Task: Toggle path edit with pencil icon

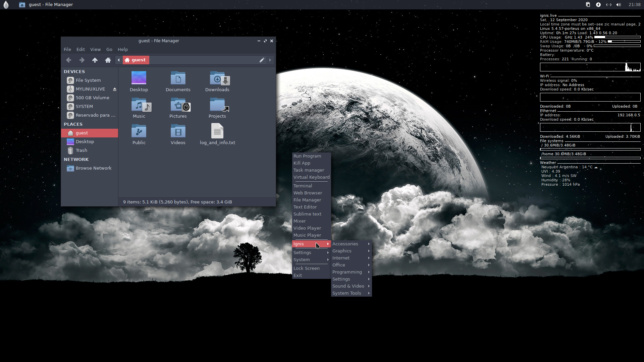Action: click(262, 60)
